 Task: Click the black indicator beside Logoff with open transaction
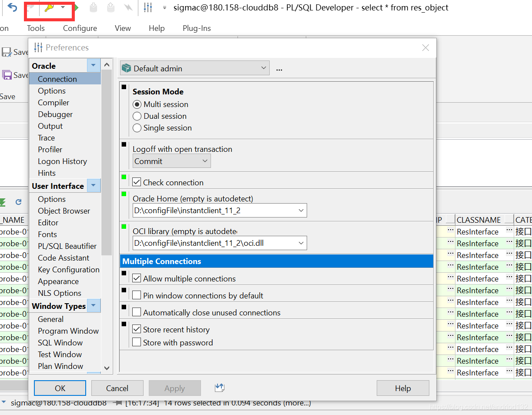[x=124, y=144]
